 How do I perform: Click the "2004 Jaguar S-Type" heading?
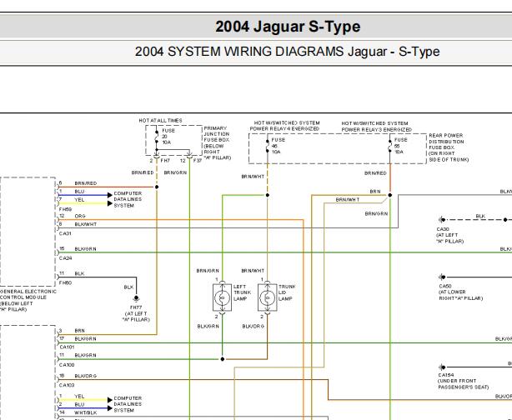click(x=288, y=27)
